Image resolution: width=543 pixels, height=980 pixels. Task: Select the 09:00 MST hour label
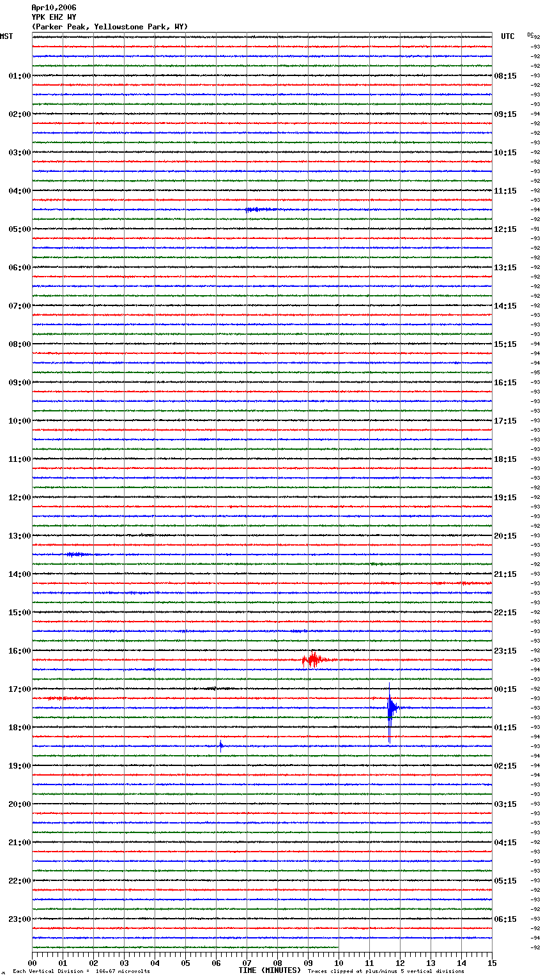point(19,383)
